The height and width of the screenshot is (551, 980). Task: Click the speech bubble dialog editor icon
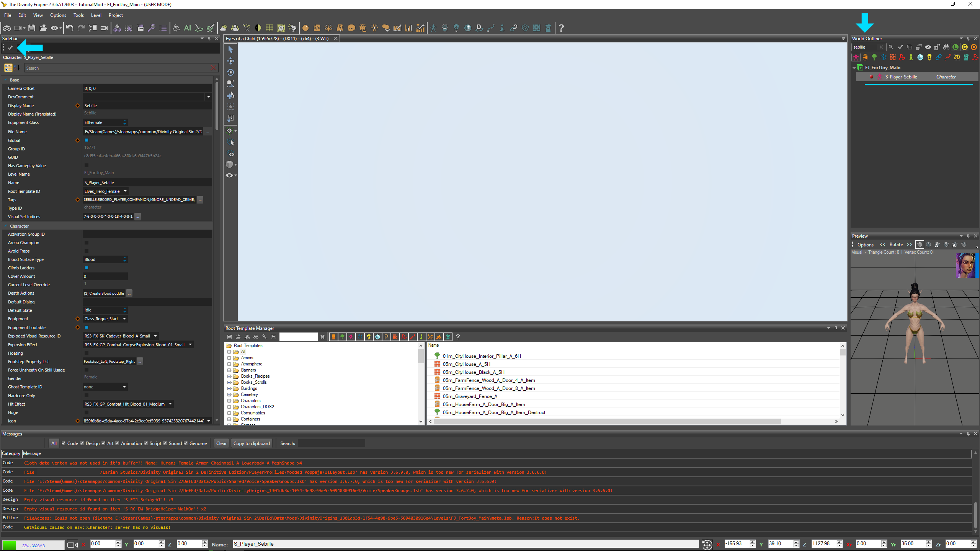[351, 28]
